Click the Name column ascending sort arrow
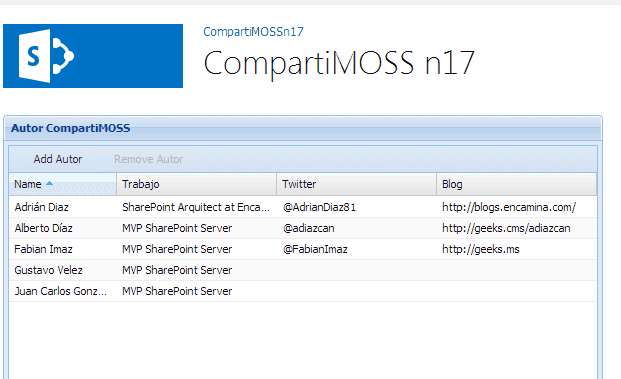Image resolution: width=621 pixels, height=379 pixels. (50, 183)
